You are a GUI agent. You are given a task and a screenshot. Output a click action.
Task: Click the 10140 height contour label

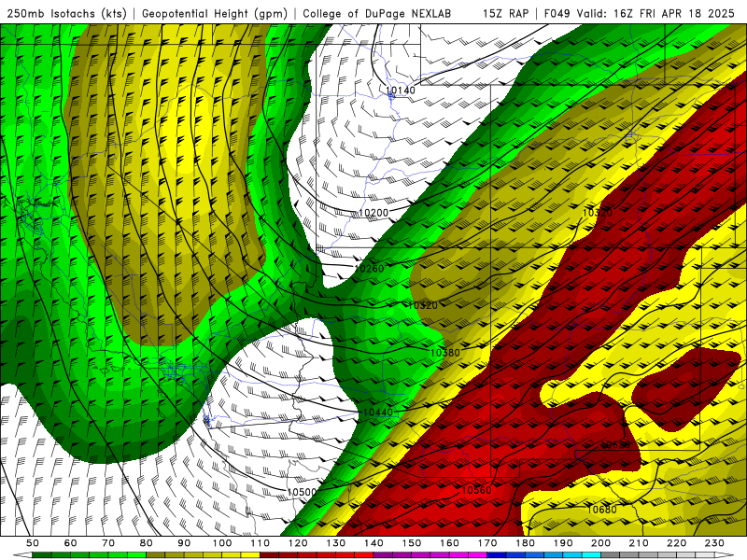pos(401,91)
